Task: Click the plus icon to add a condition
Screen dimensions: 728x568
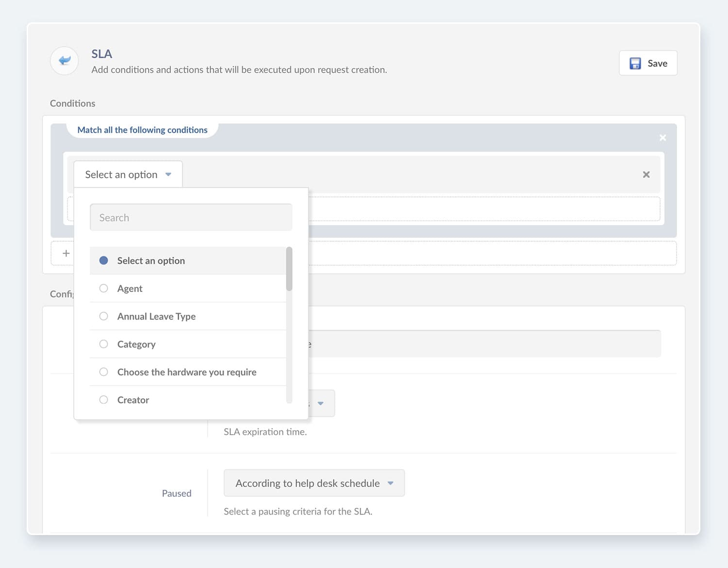Action: tap(65, 253)
